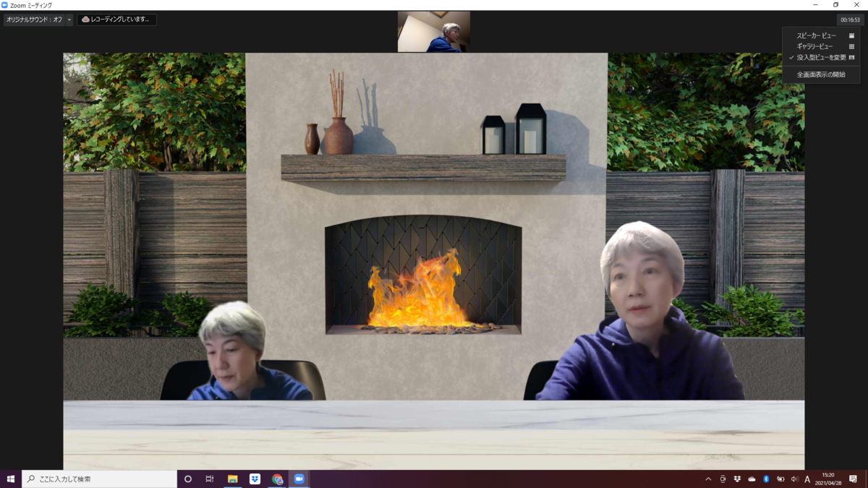The image size is (868, 488).
Task: Choose 没入型ビューを変更 menu entry
Action: (x=821, y=57)
